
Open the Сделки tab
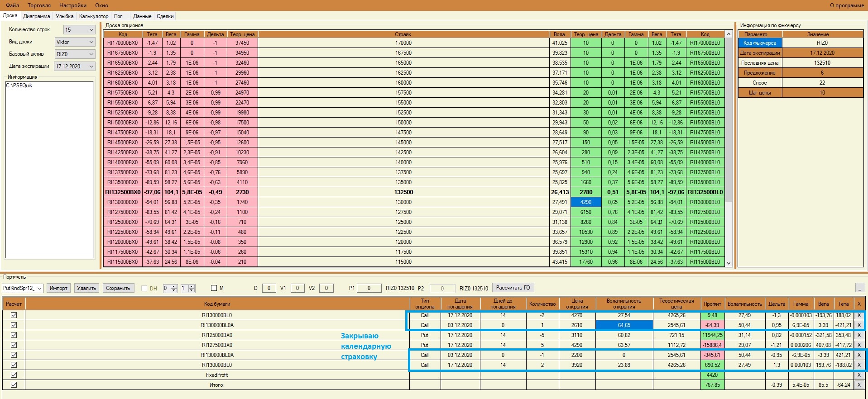click(x=165, y=16)
